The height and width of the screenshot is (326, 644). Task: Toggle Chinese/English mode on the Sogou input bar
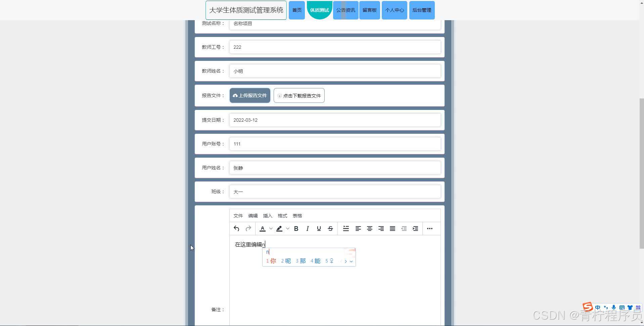(597, 307)
